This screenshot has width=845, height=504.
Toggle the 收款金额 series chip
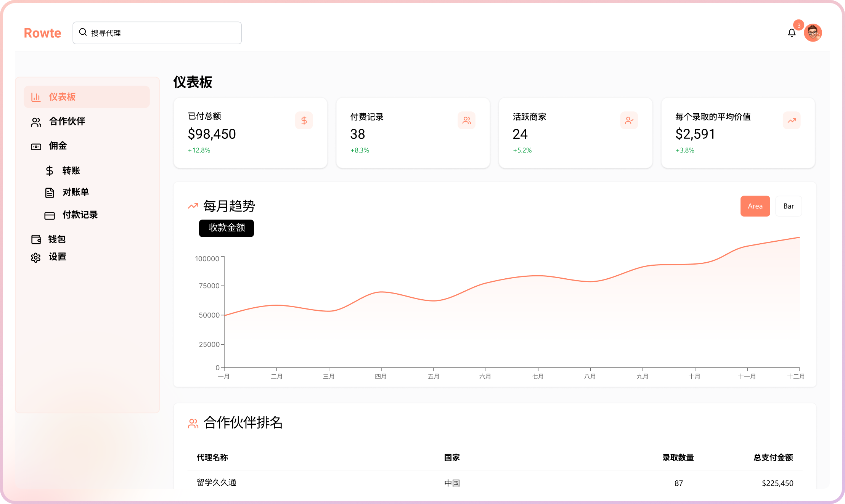227,228
